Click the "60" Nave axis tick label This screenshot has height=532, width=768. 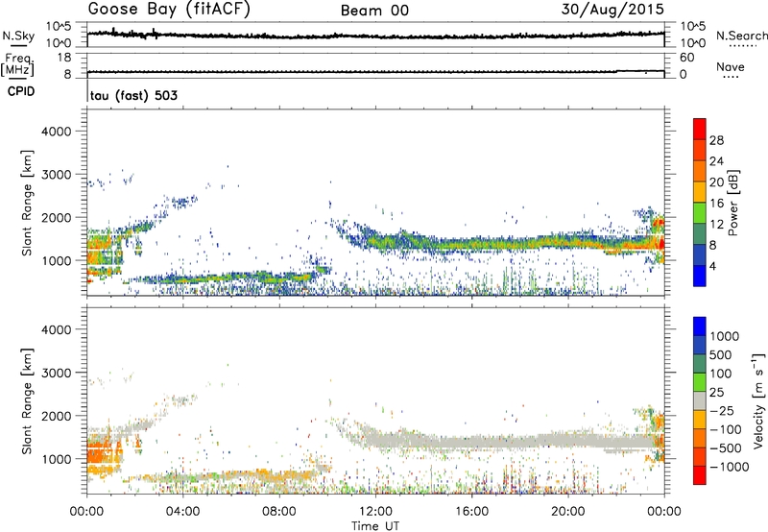click(686, 58)
